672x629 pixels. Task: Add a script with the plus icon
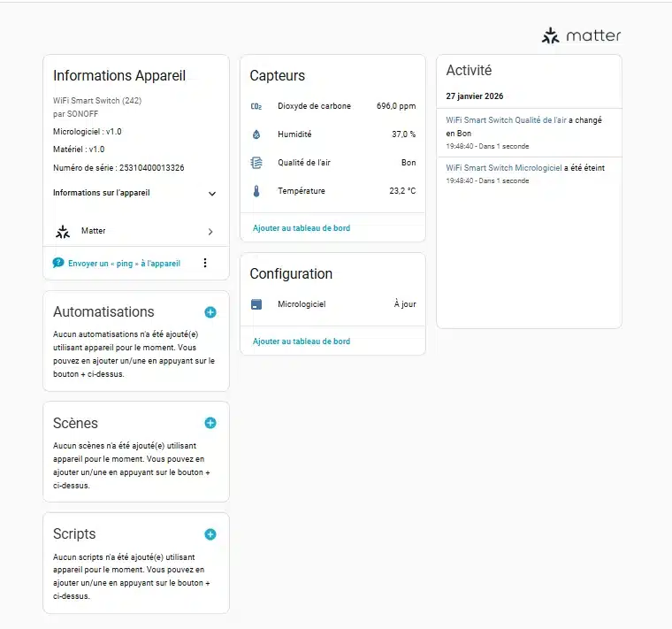click(x=210, y=534)
